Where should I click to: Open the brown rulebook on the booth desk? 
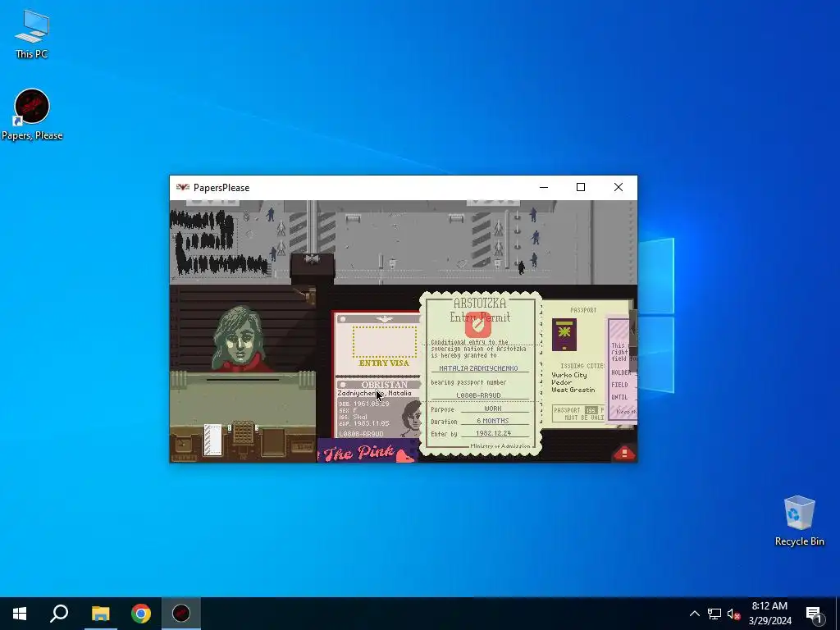click(x=273, y=442)
